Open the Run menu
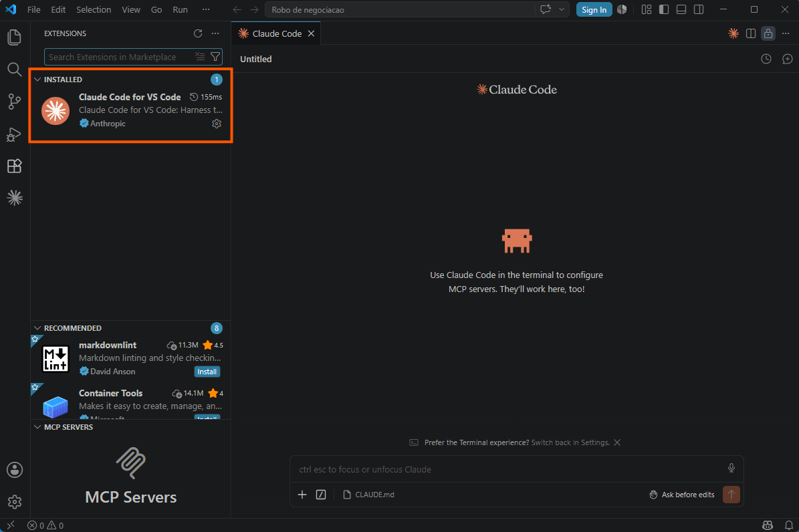This screenshot has width=799, height=532. coord(180,9)
